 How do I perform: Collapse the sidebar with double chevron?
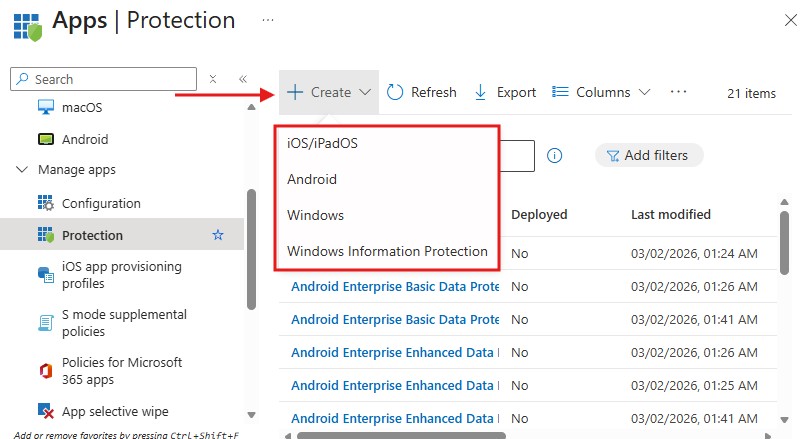pos(243,79)
